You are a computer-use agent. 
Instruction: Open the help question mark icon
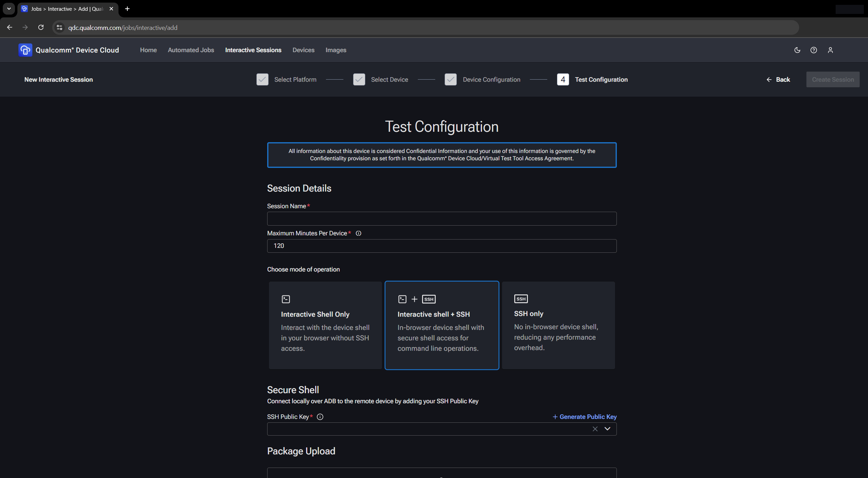(814, 50)
